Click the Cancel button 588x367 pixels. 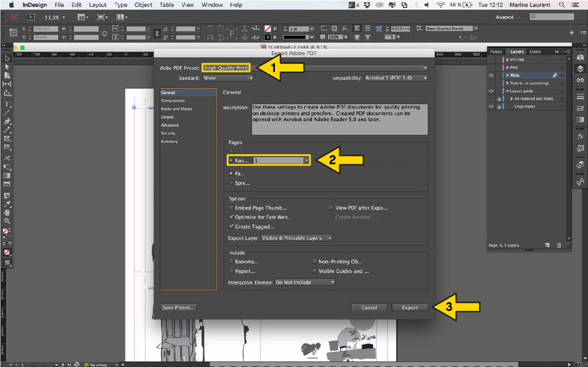tap(369, 308)
